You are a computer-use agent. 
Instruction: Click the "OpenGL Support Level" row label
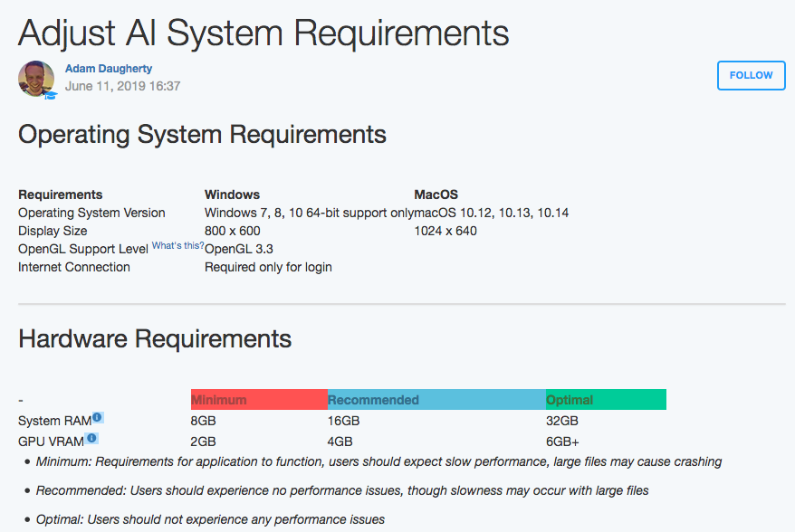[83, 250]
